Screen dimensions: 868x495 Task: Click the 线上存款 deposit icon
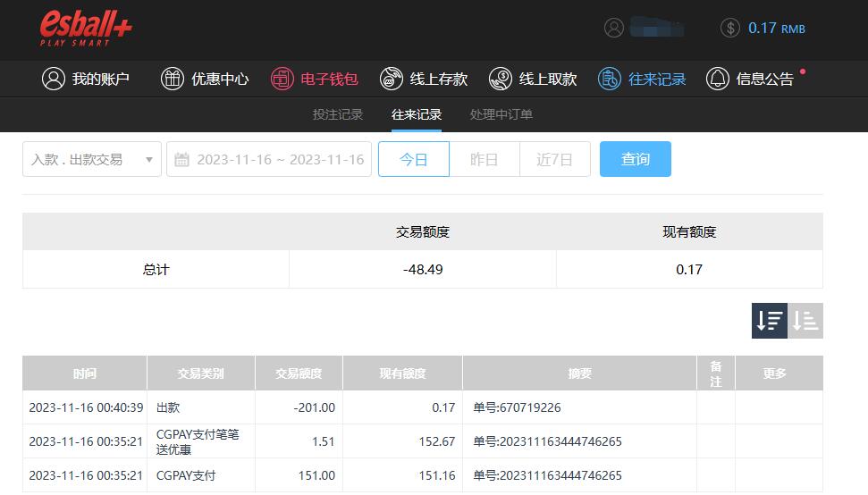(x=391, y=79)
